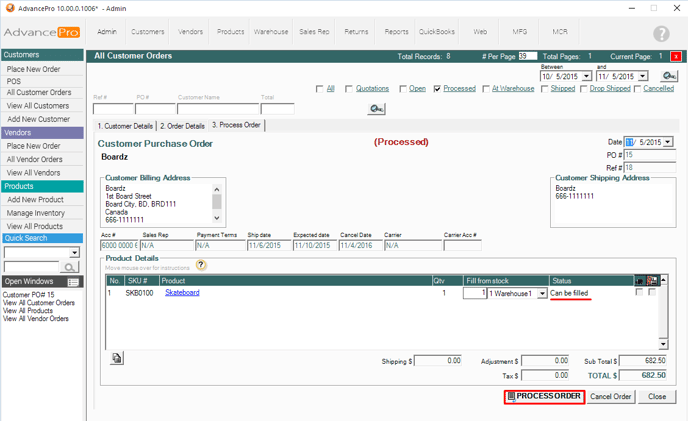This screenshot has height=421, width=688.
Task: Click the Quick Search magnifier icon
Action: [70, 268]
